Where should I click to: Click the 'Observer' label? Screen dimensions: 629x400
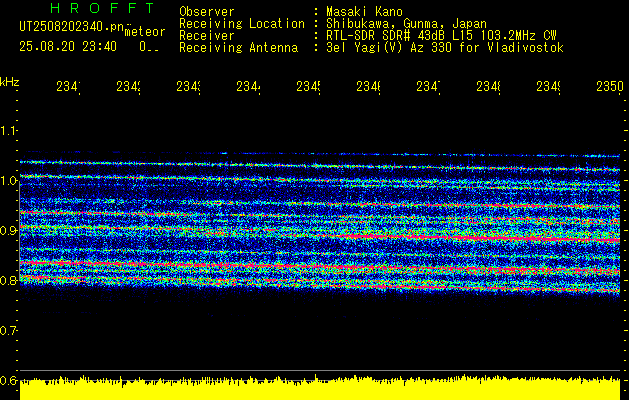(207, 11)
